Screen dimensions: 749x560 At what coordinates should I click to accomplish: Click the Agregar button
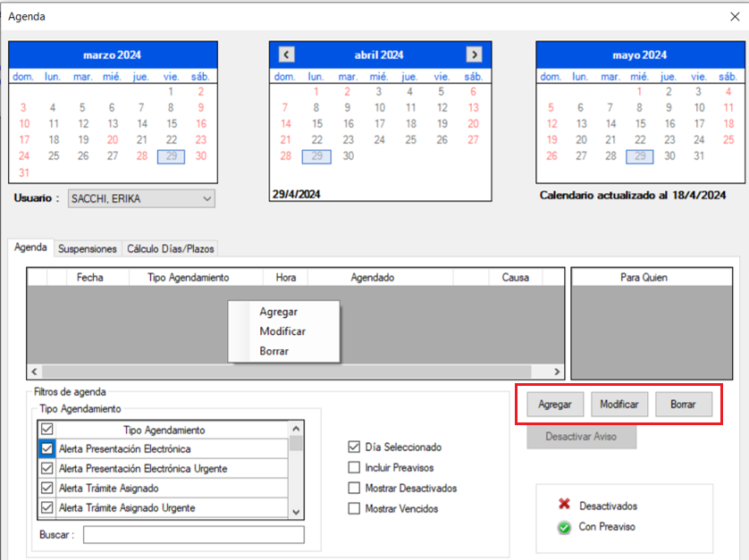click(x=554, y=405)
